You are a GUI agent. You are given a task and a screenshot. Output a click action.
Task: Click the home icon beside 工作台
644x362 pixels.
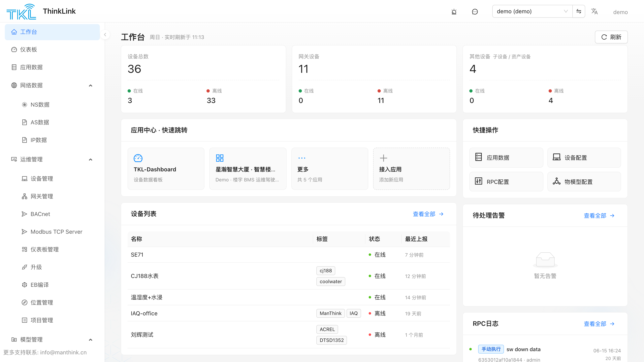point(14,32)
